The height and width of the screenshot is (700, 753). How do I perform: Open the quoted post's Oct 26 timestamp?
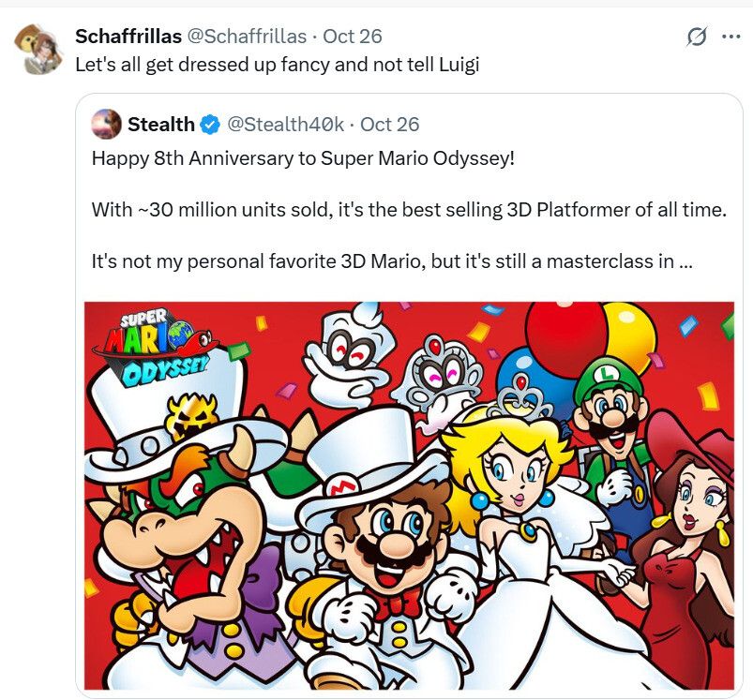[x=390, y=125]
